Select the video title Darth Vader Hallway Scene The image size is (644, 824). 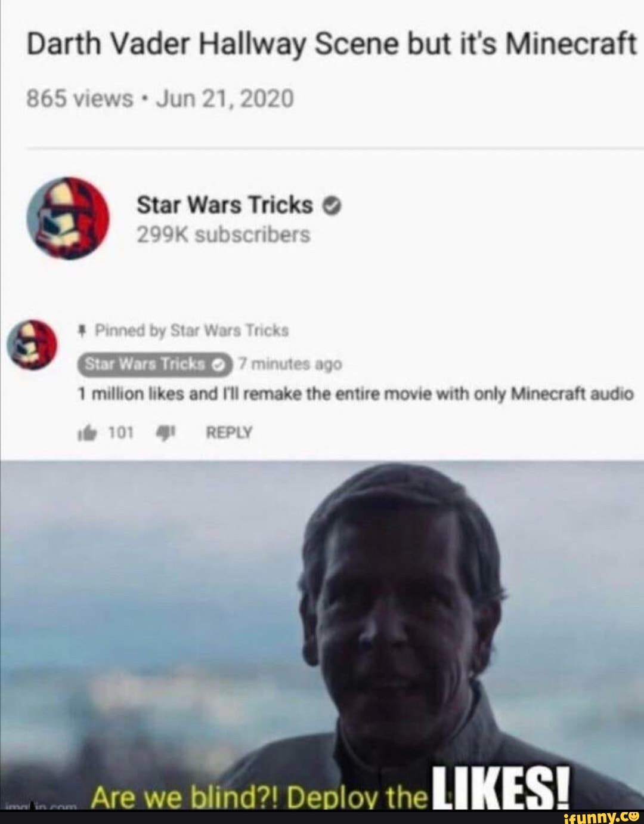tap(332, 44)
